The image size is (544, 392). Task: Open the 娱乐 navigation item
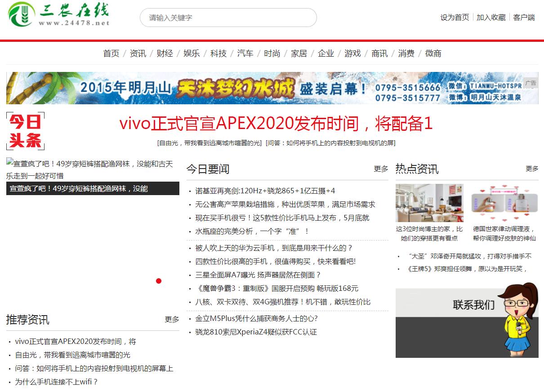click(x=192, y=53)
